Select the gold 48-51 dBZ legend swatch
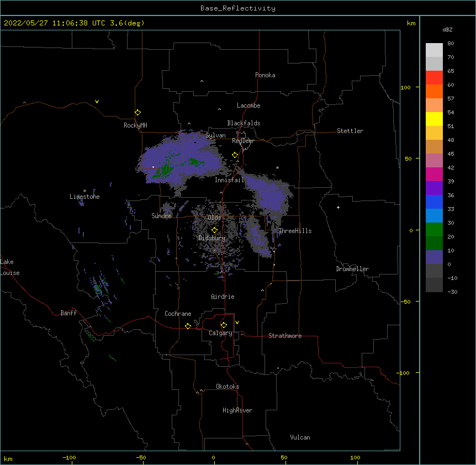Viewport: 476px width, 465px height. coord(434,133)
